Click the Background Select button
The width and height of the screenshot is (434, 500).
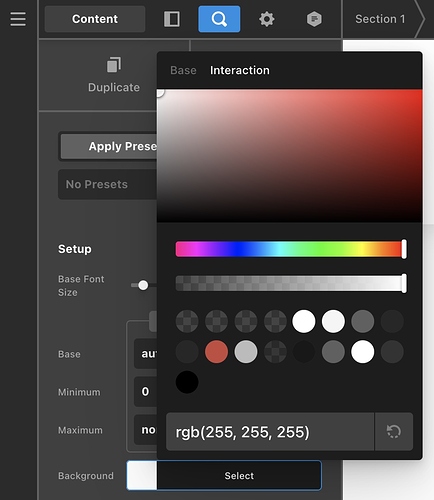click(239, 476)
